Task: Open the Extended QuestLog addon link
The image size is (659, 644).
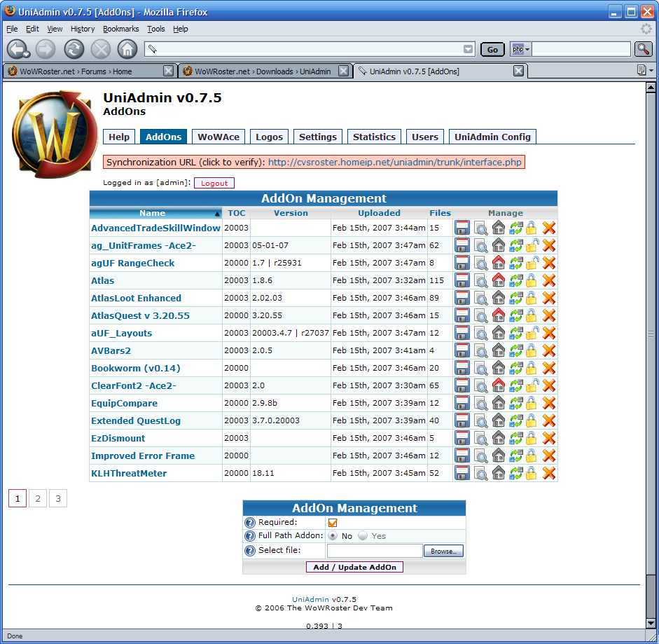Action: pyautogui.click(x=136, y=420)
